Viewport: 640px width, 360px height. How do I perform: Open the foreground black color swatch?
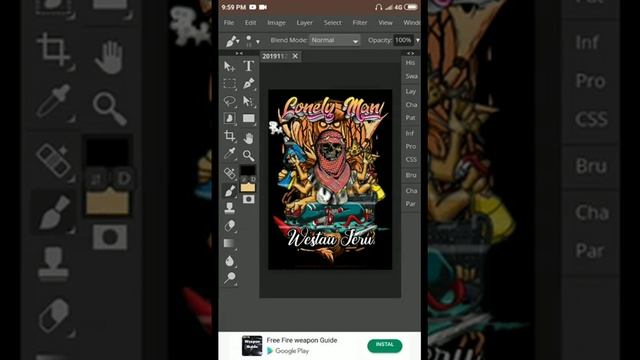(248, 170)
